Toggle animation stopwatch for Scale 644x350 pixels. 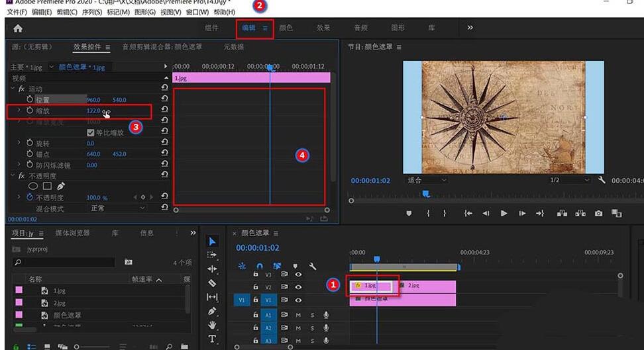(x=30, y=110)
